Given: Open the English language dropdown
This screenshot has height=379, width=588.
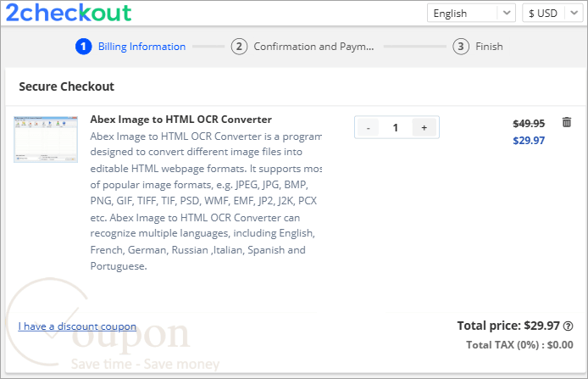Looking at the screenshot, I should point(471,13).
